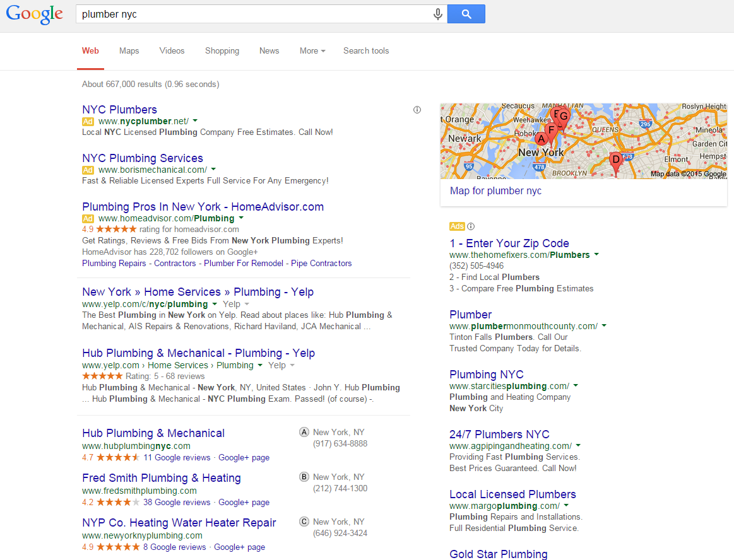Open the Pipe Contractors sitelink
Screen dimensions: 734x560
pyautogui.click(x=321, y=264)
